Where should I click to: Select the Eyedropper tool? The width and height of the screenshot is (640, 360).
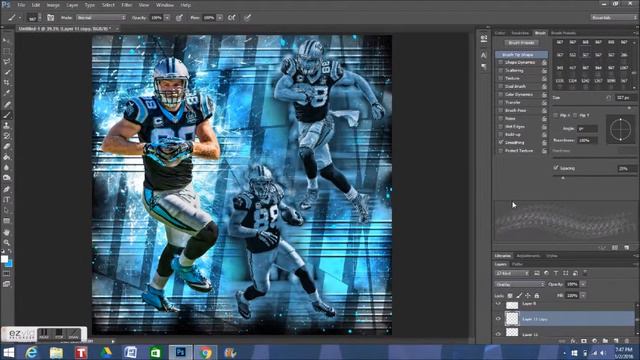click(x=7, y=93)
